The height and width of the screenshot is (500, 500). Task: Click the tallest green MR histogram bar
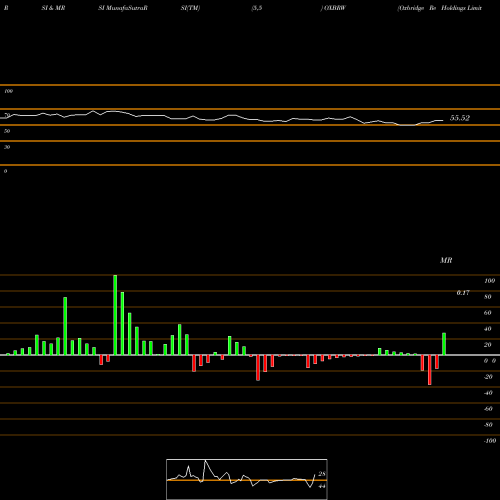tap(115, 315)
